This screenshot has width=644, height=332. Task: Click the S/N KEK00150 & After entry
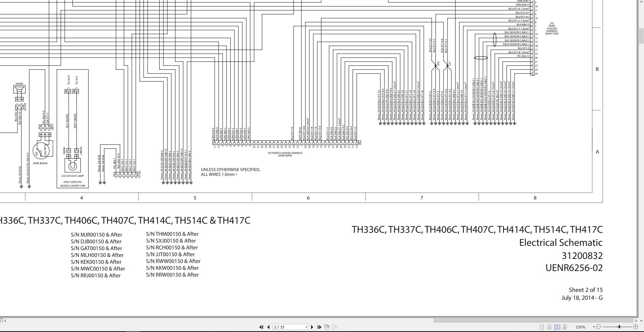96,262
